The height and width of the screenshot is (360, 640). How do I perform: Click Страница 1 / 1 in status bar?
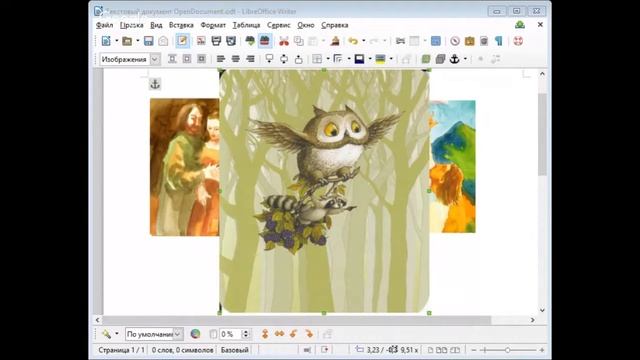(x=122, y=350)
